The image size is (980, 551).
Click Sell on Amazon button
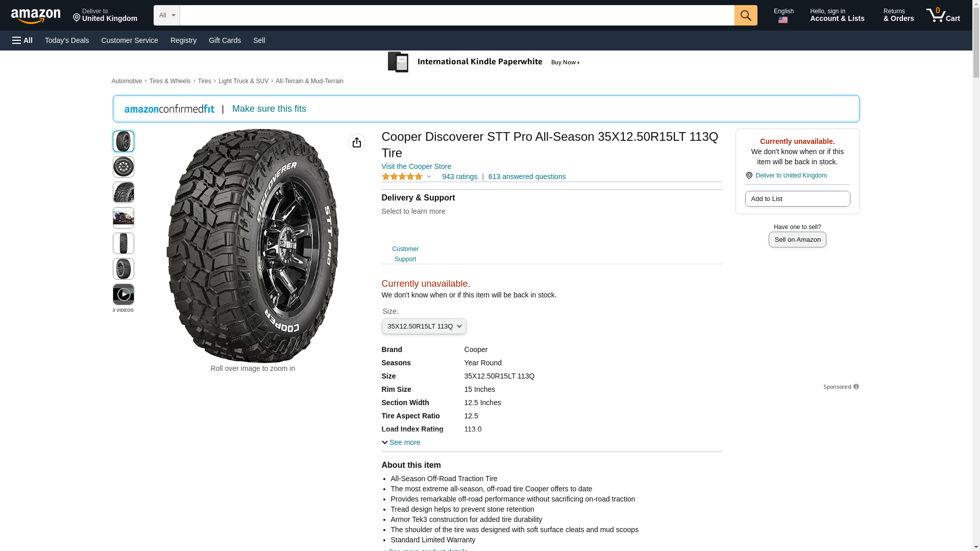pyautogui.click(x=797, y=240)
